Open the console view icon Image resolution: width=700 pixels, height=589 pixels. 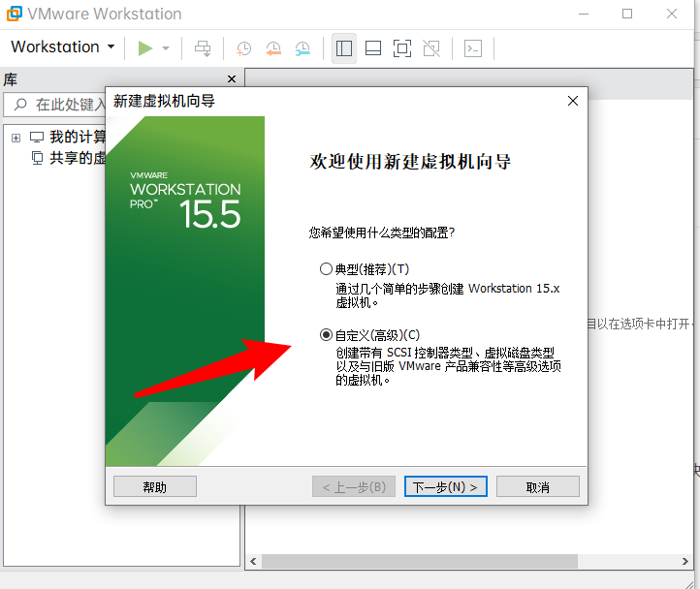tap(473, 48)
